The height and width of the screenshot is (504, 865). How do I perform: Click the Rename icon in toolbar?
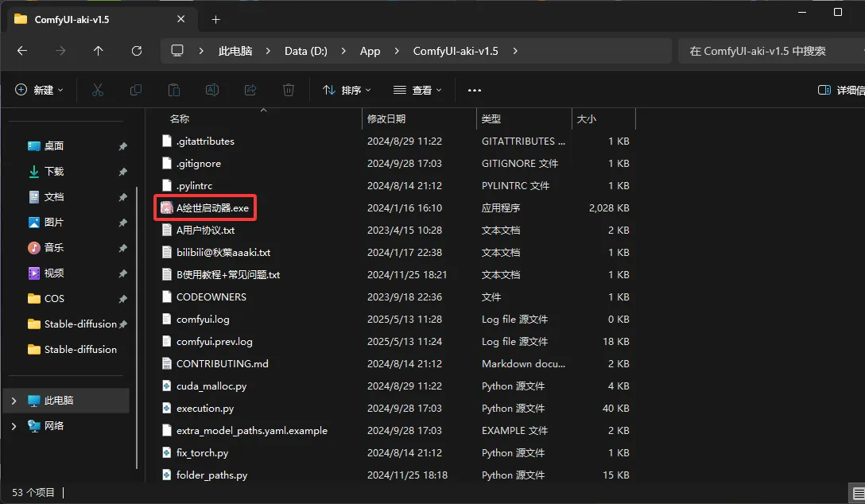212,90
